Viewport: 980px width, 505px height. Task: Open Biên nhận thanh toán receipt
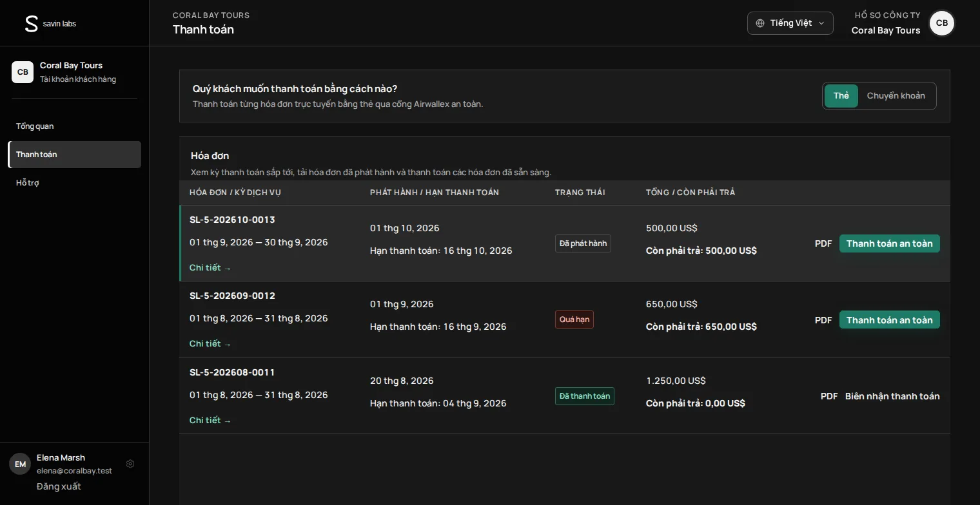[892, 396]
